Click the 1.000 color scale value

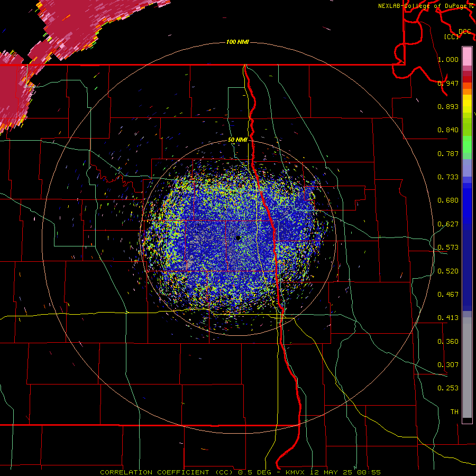pos(448,59)
